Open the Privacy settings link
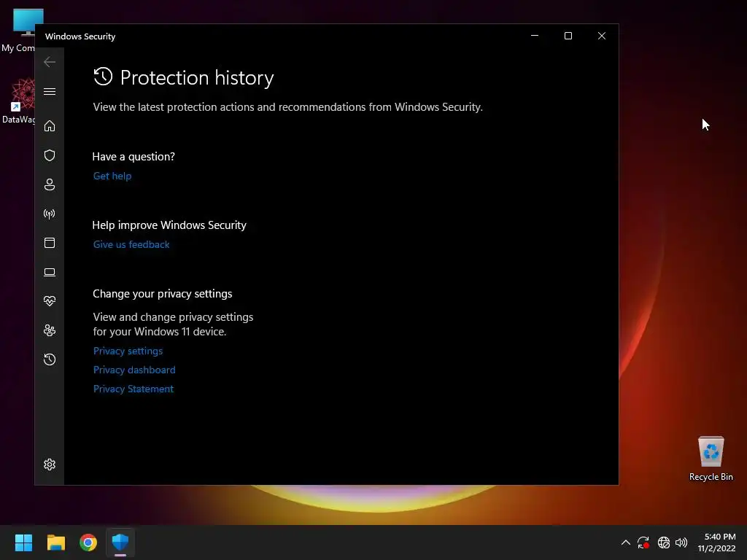Viewport: 747px width, 560px height. click(x=128, y=351)
